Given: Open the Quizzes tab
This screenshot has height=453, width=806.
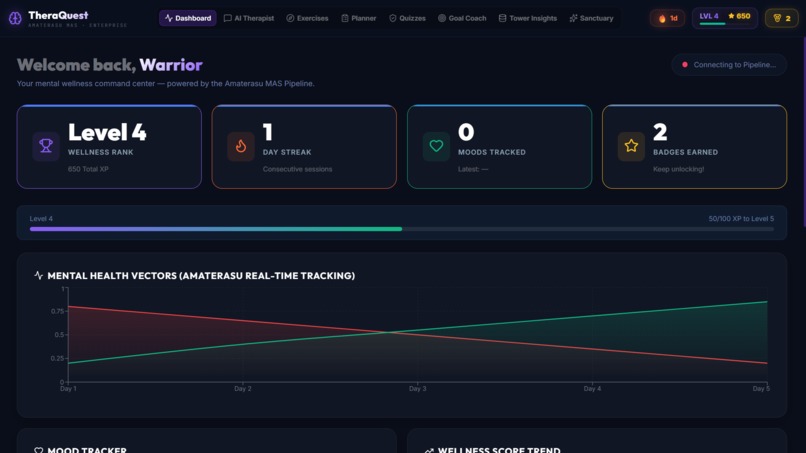Looking at the screenshot, I should coord(407,18).
